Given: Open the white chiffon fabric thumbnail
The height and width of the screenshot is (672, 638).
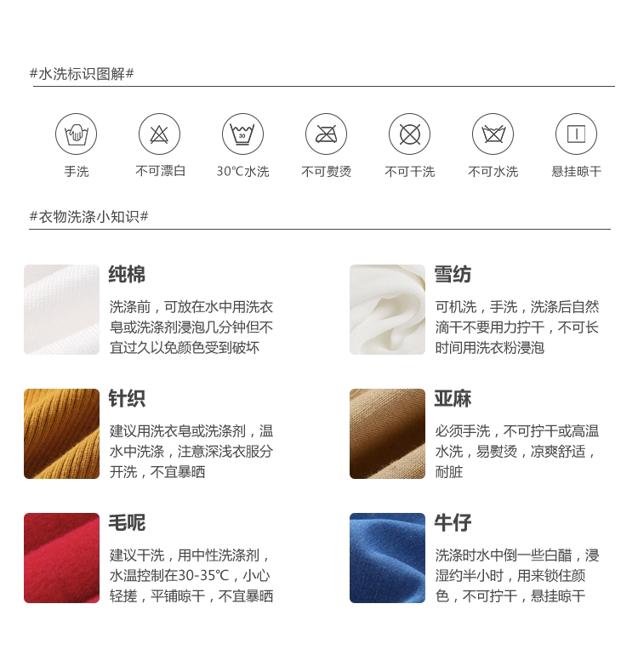Looking at the screenshot, I should (x=387, y=310).
